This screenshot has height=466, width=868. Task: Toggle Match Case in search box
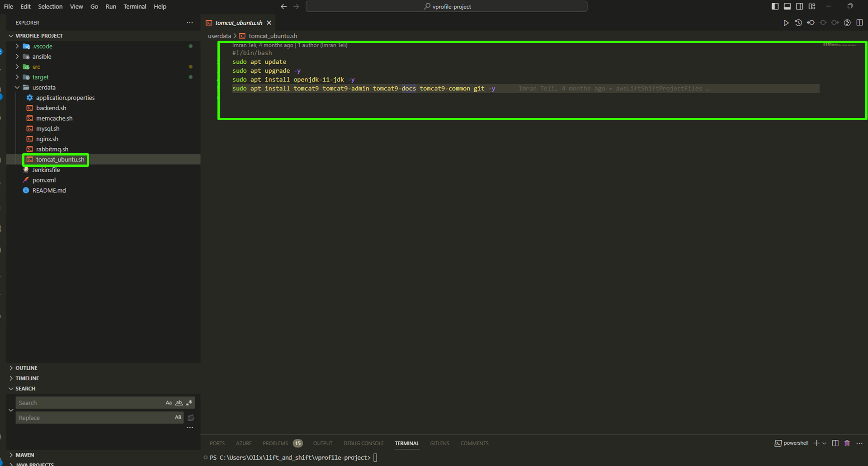pos(169,403)
